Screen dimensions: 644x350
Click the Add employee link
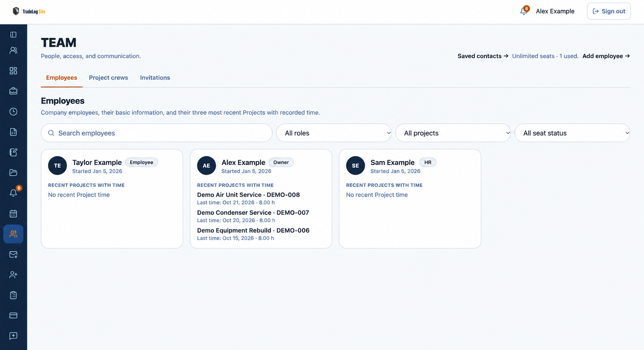pos(606,56)
